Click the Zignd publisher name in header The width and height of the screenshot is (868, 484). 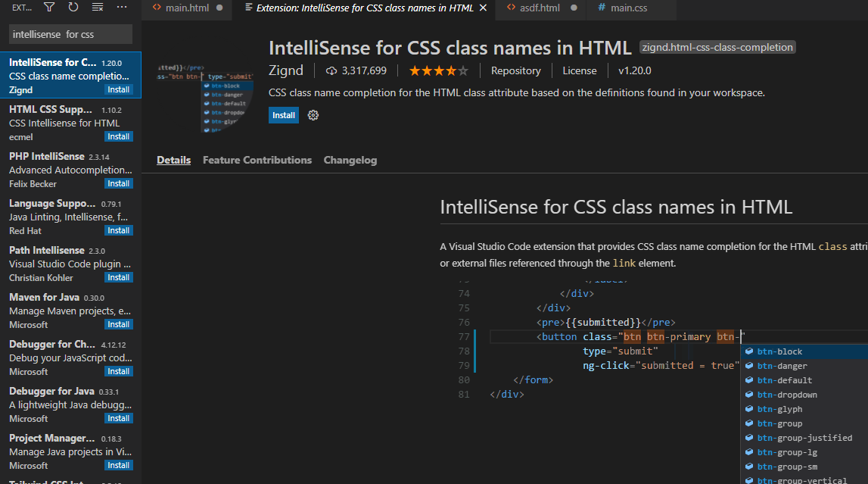pos(286,71)
